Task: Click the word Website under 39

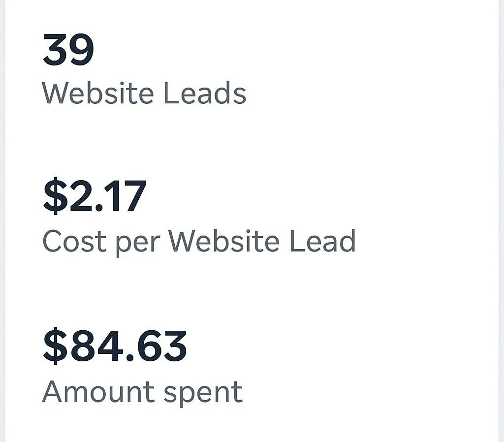Action: click(98, 93)
